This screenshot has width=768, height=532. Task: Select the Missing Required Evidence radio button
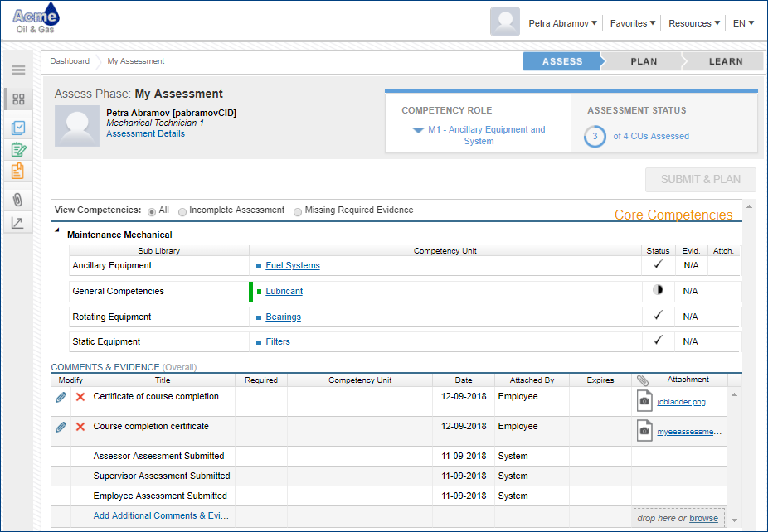297,212
